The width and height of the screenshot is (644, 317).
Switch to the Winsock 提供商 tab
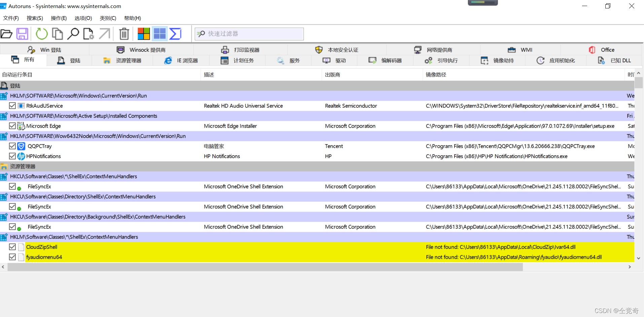pos(141,50)
